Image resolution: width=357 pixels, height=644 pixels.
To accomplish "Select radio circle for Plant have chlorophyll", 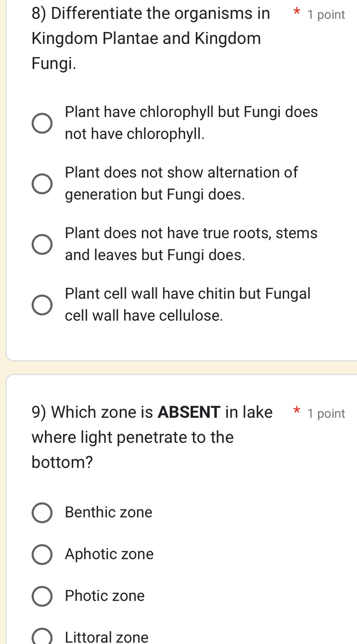I will [42, 123].
